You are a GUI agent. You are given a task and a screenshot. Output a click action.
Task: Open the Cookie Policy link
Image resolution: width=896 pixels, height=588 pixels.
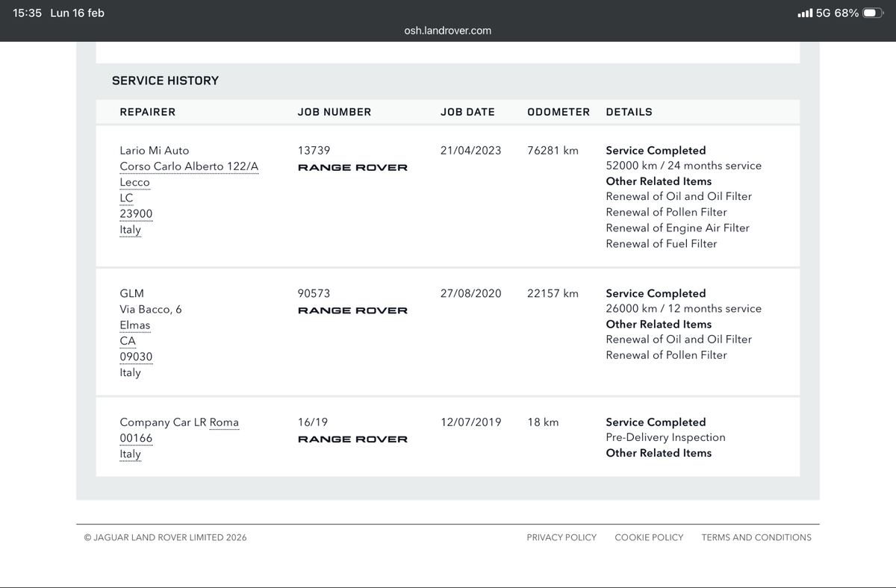tap(649, 537)
